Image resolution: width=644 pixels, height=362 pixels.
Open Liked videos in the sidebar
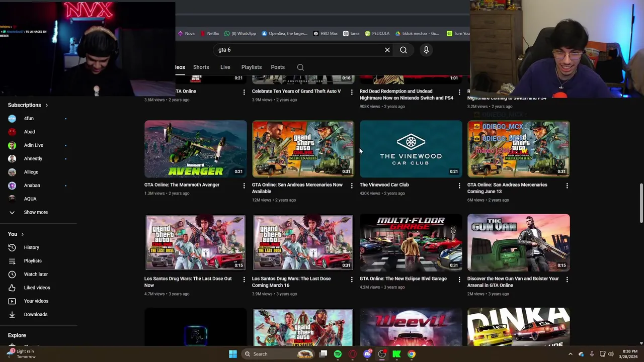pos(37,288)
